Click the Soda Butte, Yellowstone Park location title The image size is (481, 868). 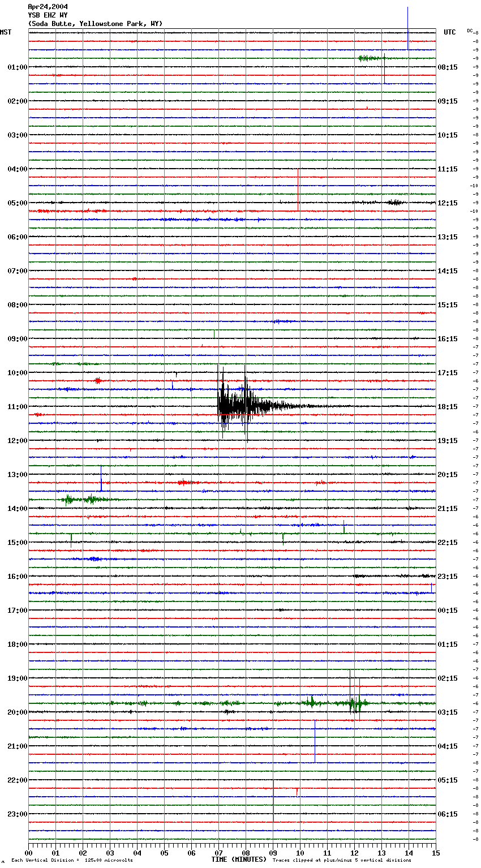(95, 24)
